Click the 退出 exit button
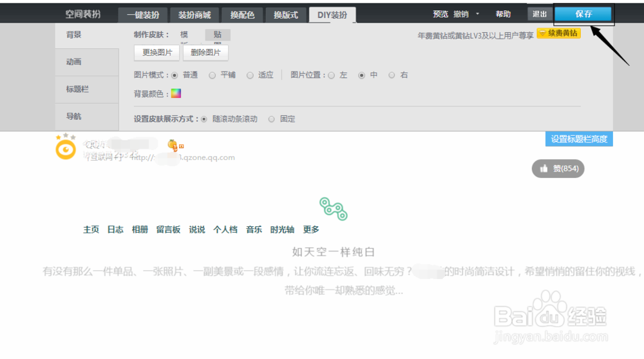Screen dimensions: 644x359 tap(539, 14)
